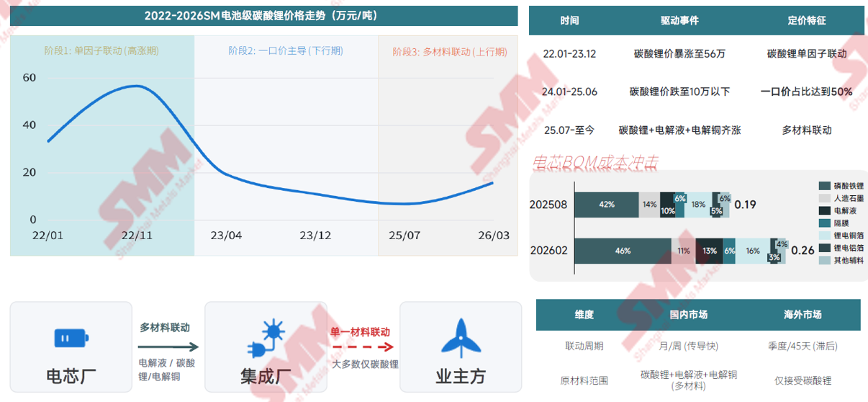This screenshot has height=402, width=868.
Task: Click the y-axis value 60
Action: [30, 78]
